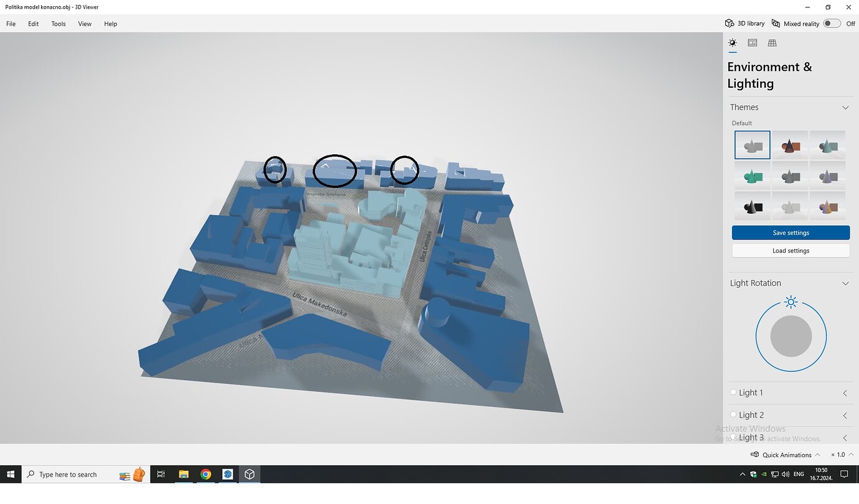Select the orange cone theme thumbnail
859x504 pixels.
(790, 144)
